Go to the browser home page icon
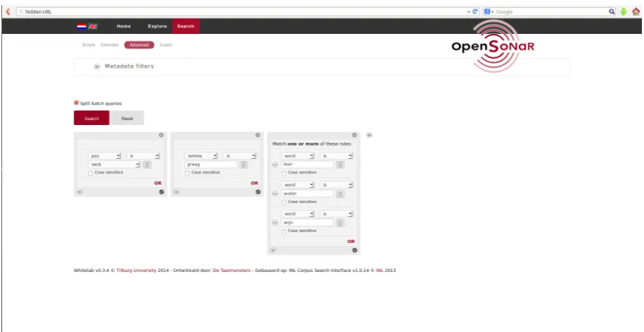 pos(636,12)
